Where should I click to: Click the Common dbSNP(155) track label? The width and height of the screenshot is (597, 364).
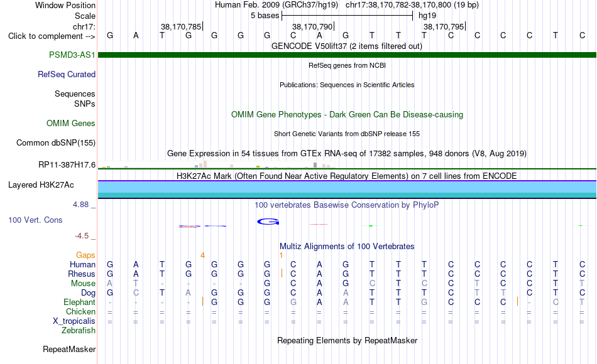pos(55,142)
